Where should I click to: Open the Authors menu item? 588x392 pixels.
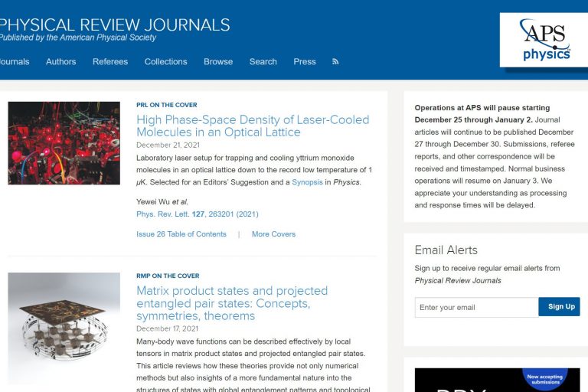pyautogui.click(x=60, y=62)
